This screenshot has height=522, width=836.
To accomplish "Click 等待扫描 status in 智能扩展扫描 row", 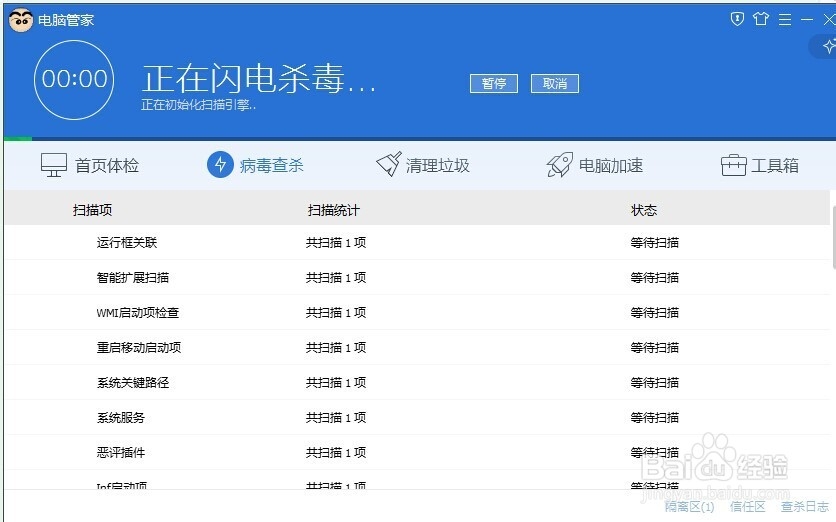I will pyautogui.click(x=655, y=278).
